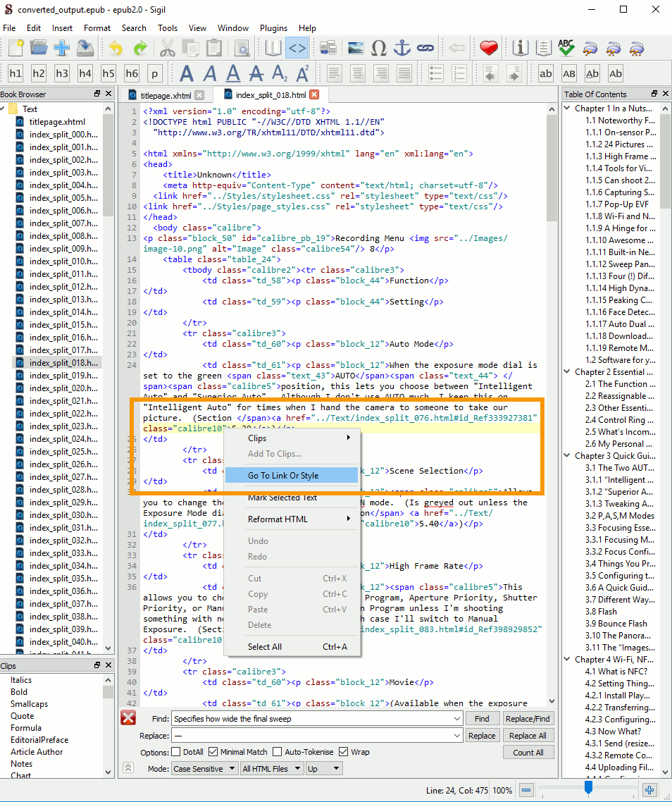Enable the DotAll option checkbox
This screenshot has height=802, width=672.
click(x=178, y=752)
